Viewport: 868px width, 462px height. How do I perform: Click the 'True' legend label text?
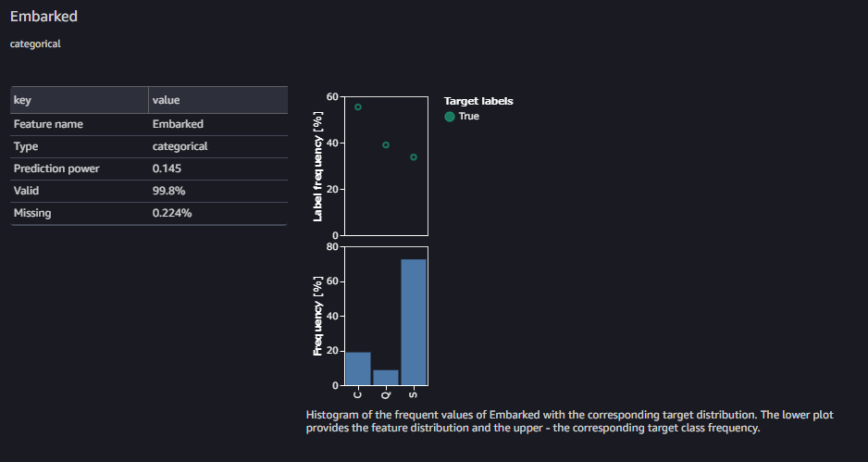click(469, 117)
